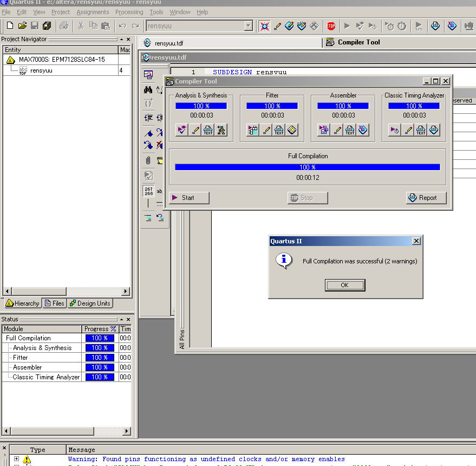Open Compiler Tool tab in window bar
476x466 pixels.
click(x=399, y=42)
